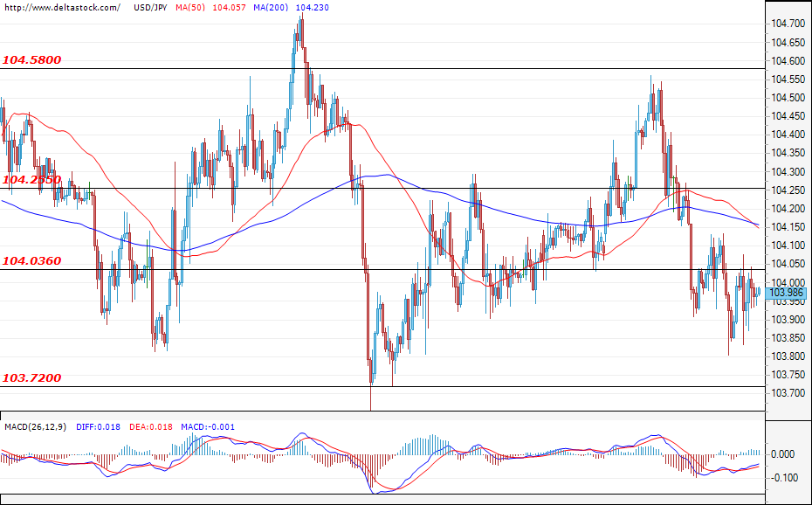Click the 104.200 price axis tick
This screenshot has height=505, width=812.
788,208
